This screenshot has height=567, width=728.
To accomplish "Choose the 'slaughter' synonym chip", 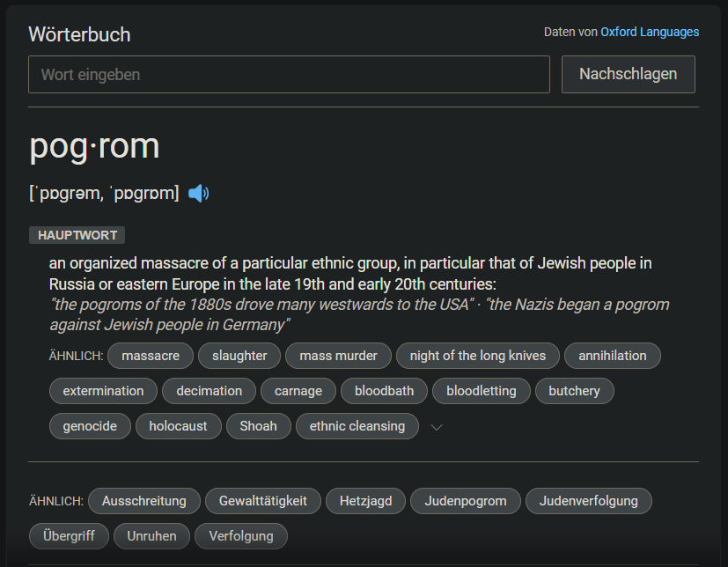I will (239, 356).
